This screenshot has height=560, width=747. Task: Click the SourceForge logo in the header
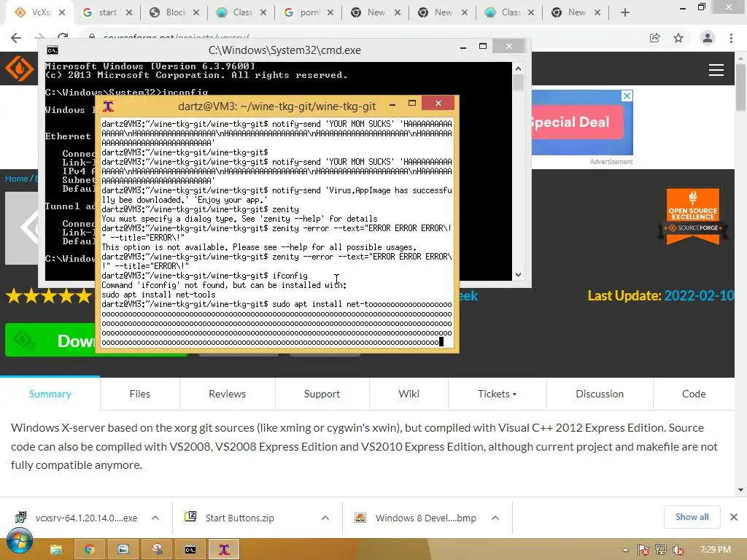19,69
